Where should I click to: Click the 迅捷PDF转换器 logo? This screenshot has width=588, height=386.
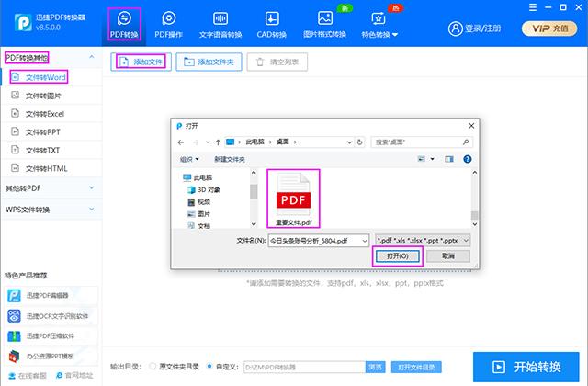[23, 22]
